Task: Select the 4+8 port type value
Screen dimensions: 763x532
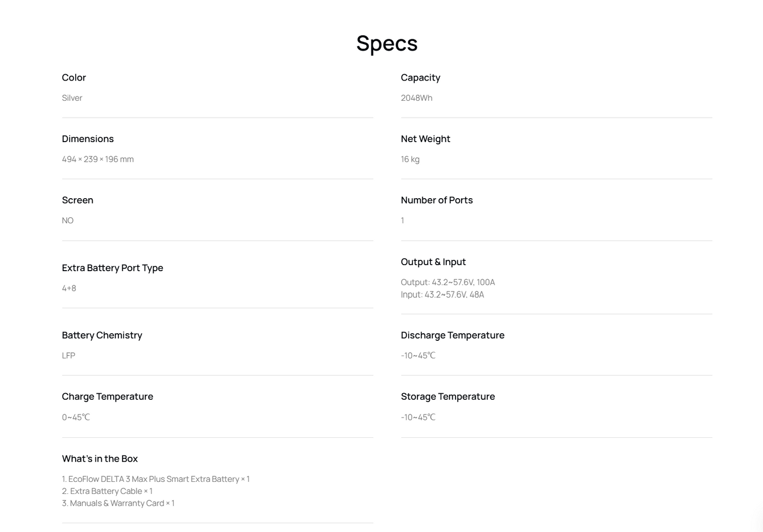Action: click(69, 289)
